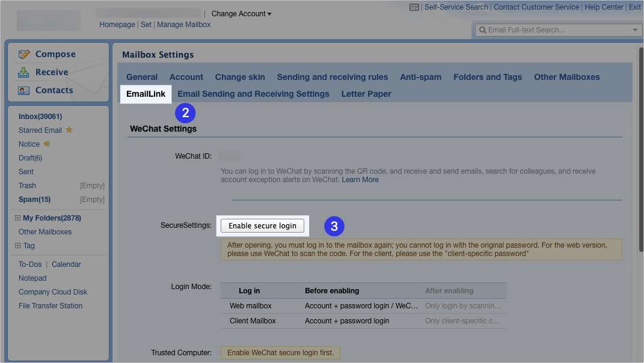The height and width of the screenshot is (363, 644).
Task: Click the star icon next to Starred Email
Action: point(69,129)
